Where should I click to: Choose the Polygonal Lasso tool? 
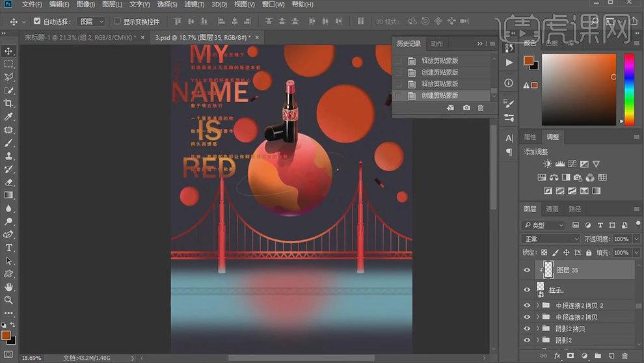[8, 77]
